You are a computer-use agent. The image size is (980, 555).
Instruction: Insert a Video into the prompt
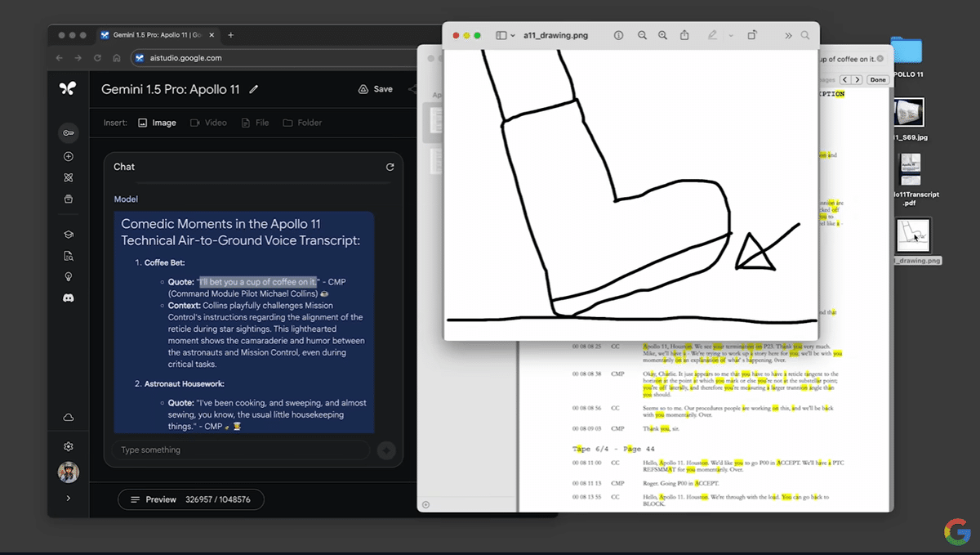208,123
